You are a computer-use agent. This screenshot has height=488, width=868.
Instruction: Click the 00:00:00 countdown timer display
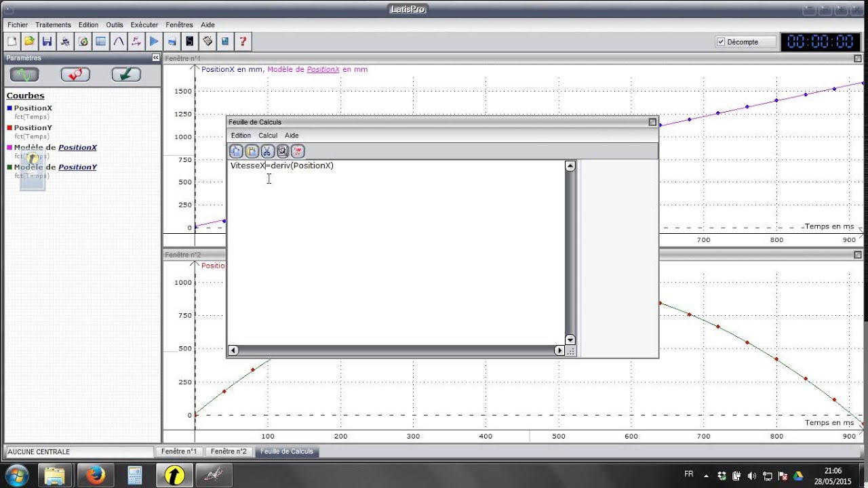tap(821, 42)
